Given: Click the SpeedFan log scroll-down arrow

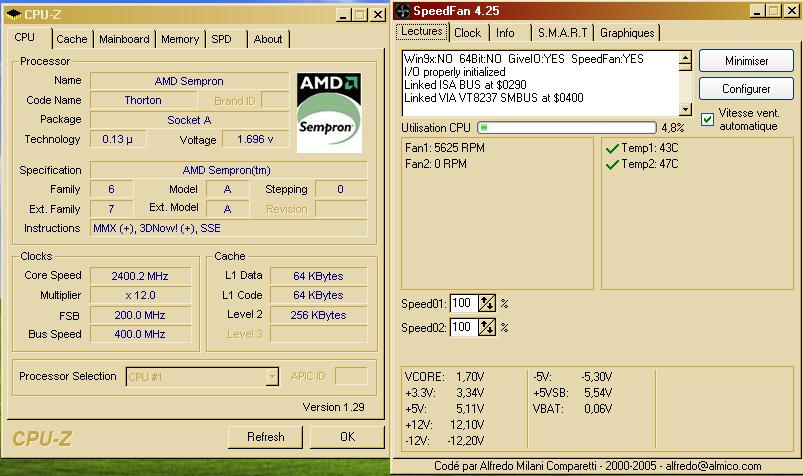Looking at the screenshot, I should click(685, 109).
